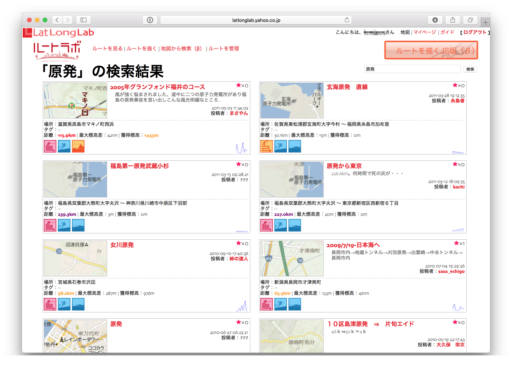Open poster まさやん's profile link

(x=239, y=113)
